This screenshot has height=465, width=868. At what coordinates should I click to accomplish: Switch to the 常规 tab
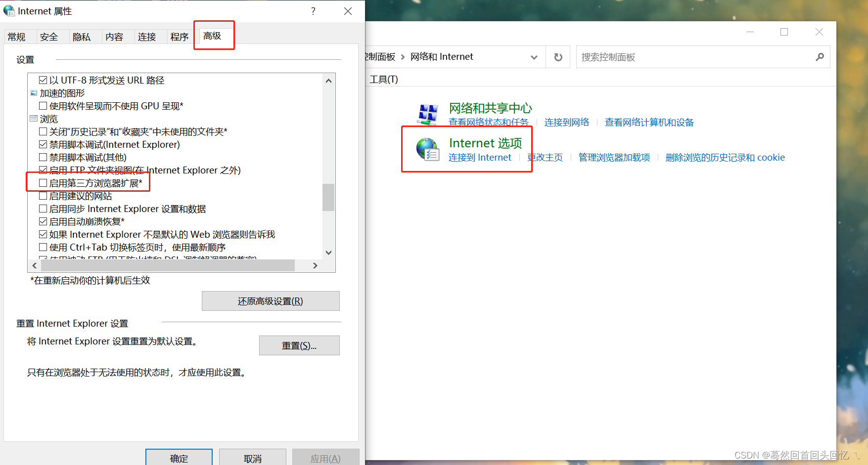(16, 37)
